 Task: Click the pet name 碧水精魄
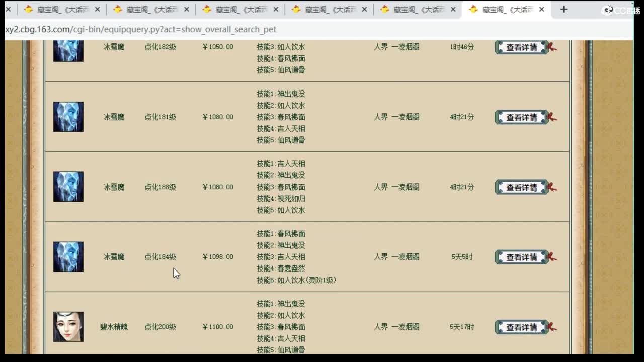pos(114,327)
